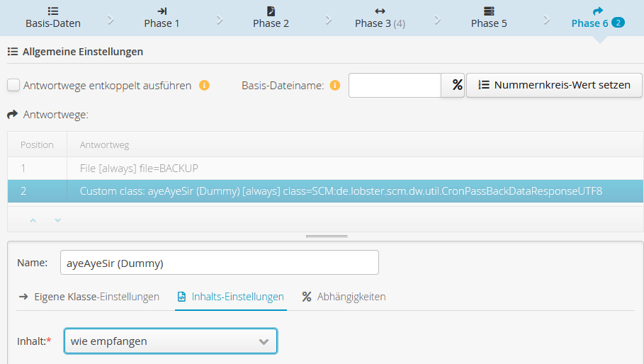The width and height of the screenshot is (644, 364).
Task: Open the Phase 6 step
Action: tap(597, 17)
